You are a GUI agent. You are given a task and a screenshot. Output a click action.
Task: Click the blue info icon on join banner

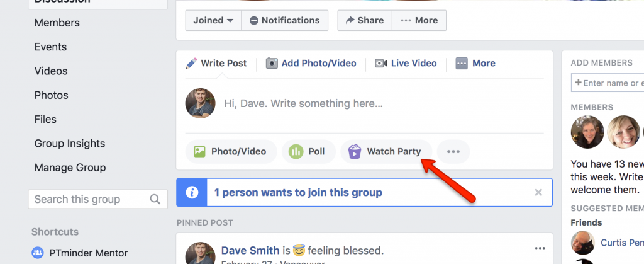(192, 192)
